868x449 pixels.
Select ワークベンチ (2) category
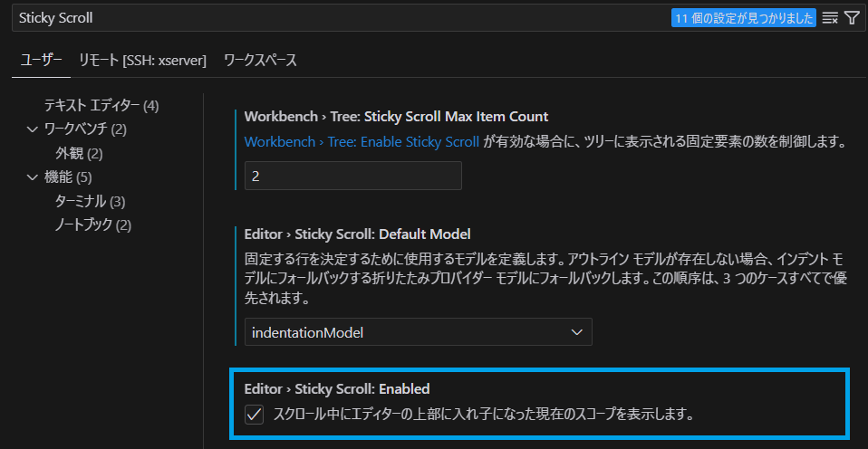[x=85, y=129]
